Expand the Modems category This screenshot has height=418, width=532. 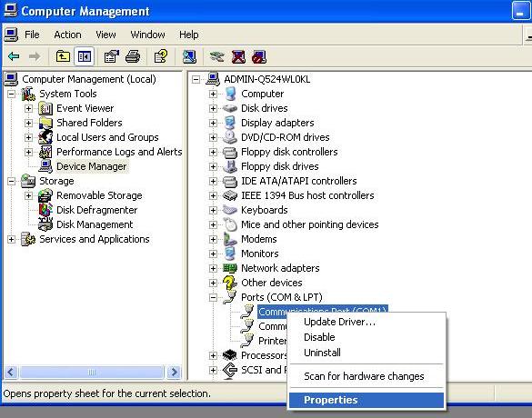[213, 239]
